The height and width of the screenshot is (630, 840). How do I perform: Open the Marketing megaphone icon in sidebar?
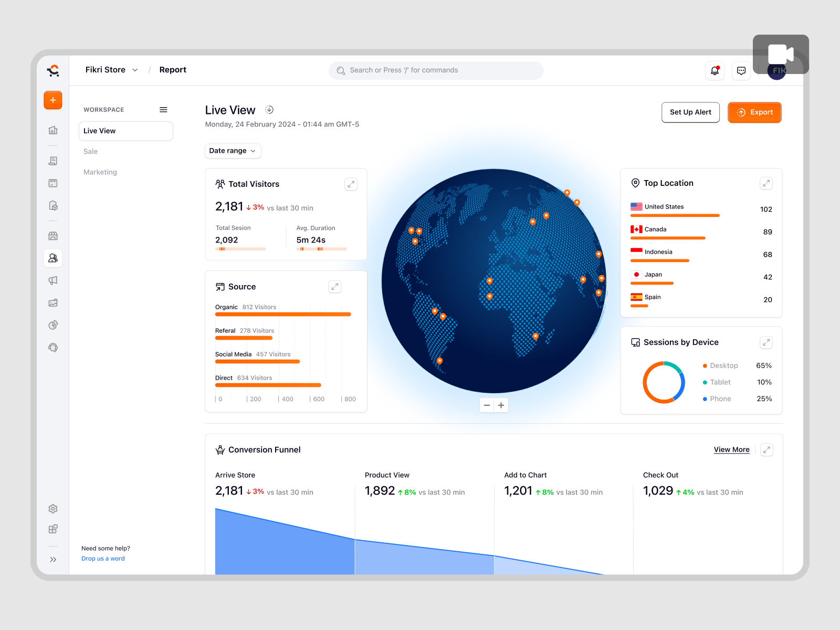coord(52,280)
